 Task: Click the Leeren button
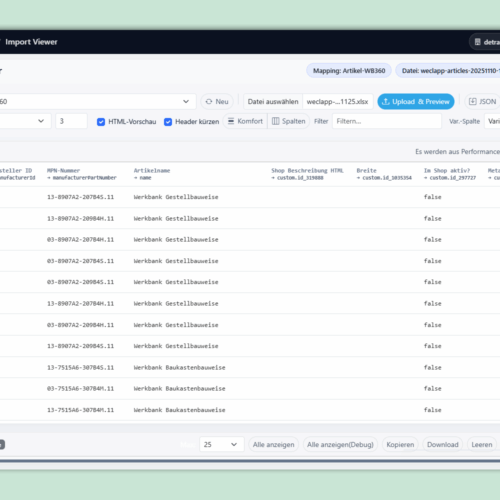(x=482, y=445)
